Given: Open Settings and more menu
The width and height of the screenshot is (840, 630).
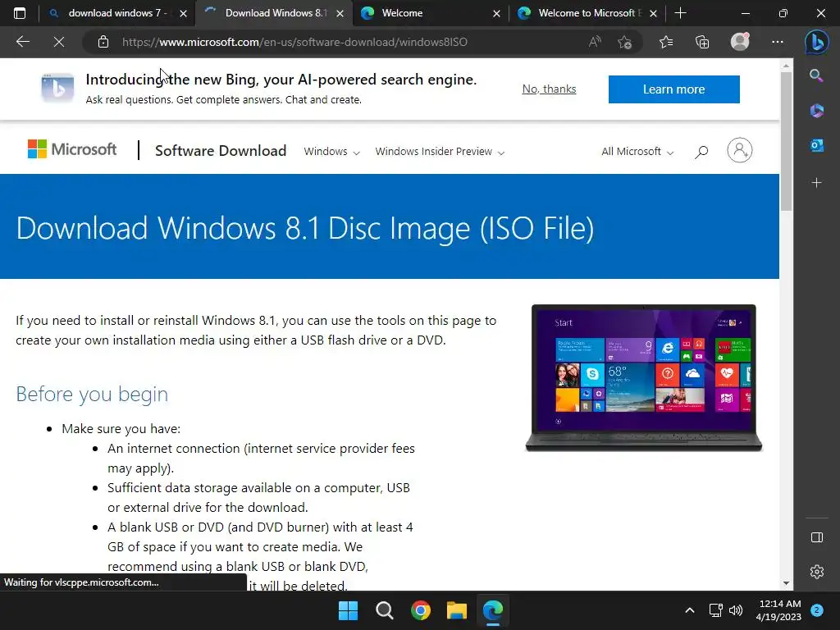Looking at the screenshot, I should (x=778, y=42).
